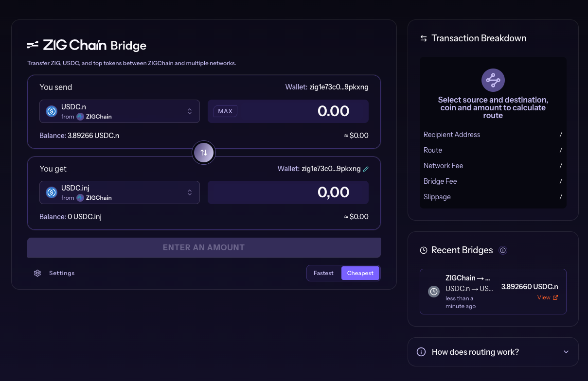Click the Transaction Breakdown arrows icon
This screenshot has width=588, height=381.
424,38
